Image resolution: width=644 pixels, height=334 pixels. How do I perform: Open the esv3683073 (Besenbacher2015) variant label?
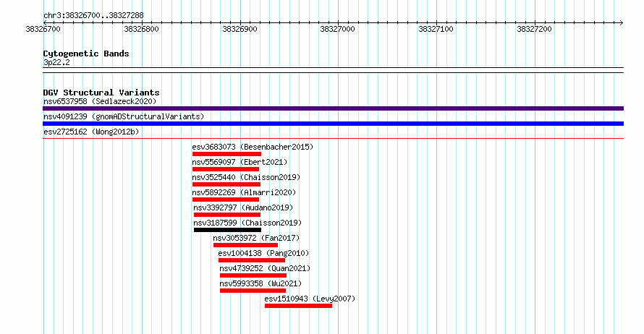(x=253, y=147)
